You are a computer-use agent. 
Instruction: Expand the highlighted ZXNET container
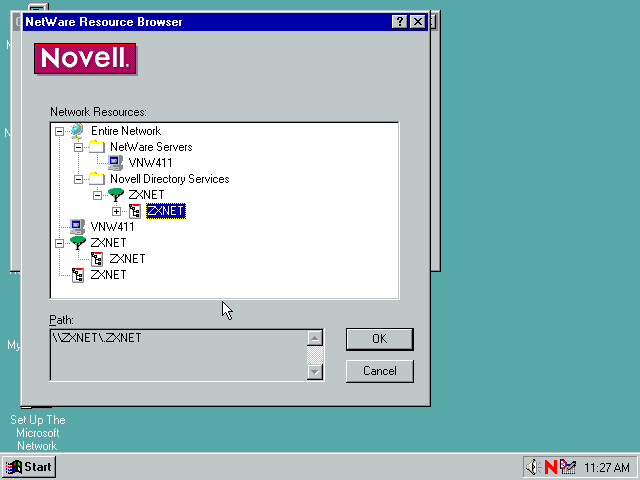point(116,211)
